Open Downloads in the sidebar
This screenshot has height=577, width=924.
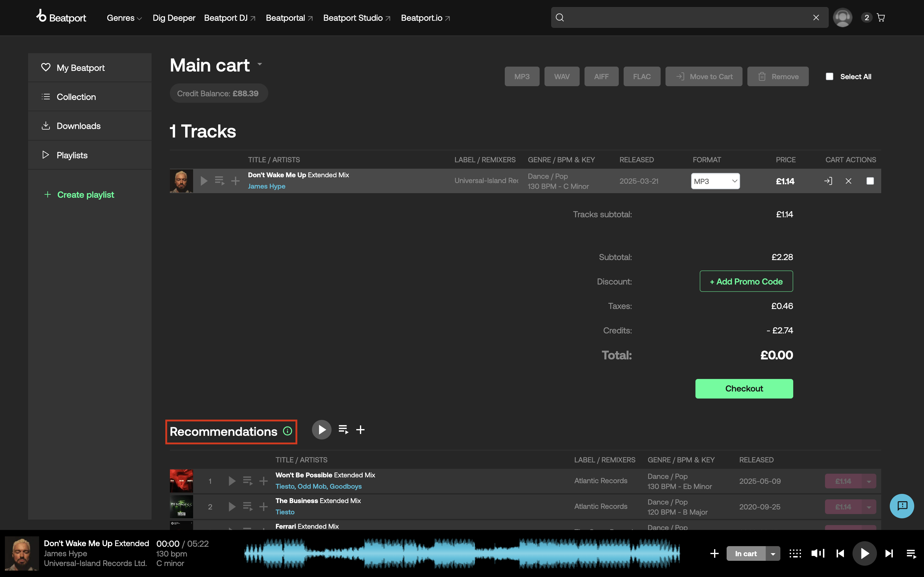(x=90, y=126)
